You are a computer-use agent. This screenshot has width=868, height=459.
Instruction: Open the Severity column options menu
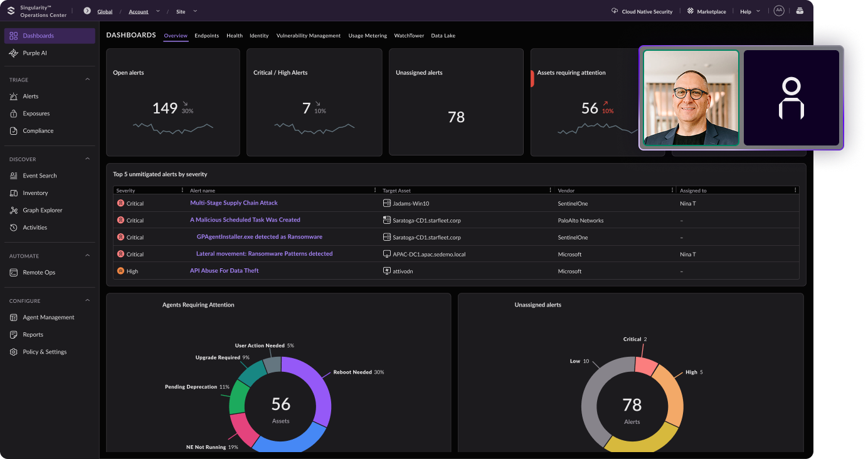[183, 190]
